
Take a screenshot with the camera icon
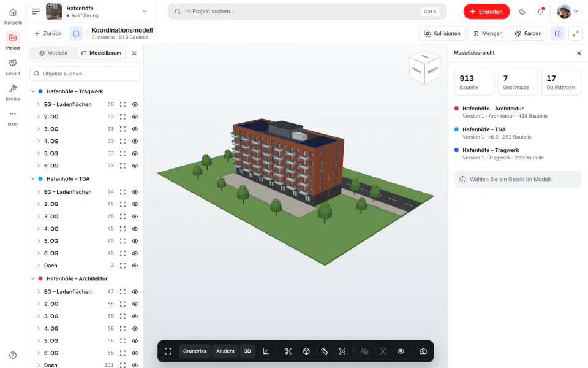pyautogui.click(x=423, y=351)
